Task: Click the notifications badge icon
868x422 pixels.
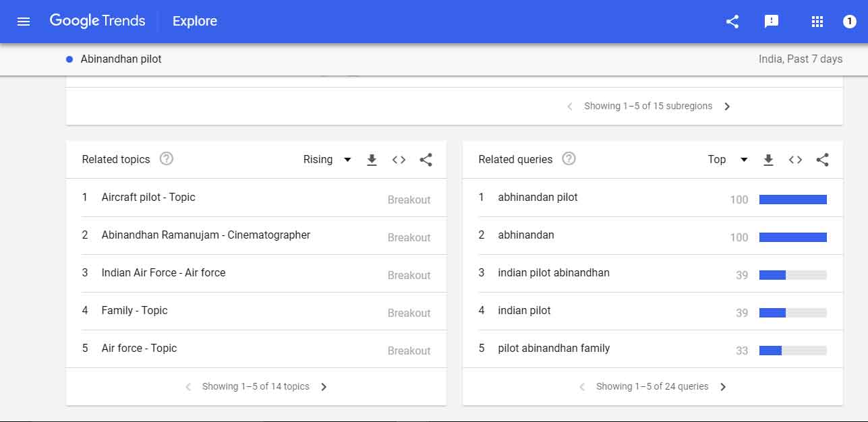Action: pos(850,22)
